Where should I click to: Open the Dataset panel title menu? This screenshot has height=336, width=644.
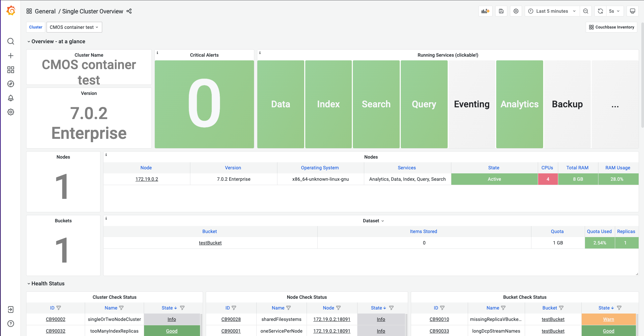(373, 221)
